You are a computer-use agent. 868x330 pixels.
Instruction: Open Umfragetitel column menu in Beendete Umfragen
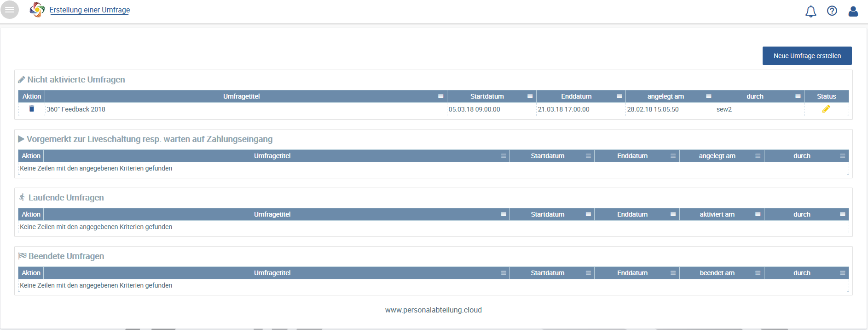503,273
